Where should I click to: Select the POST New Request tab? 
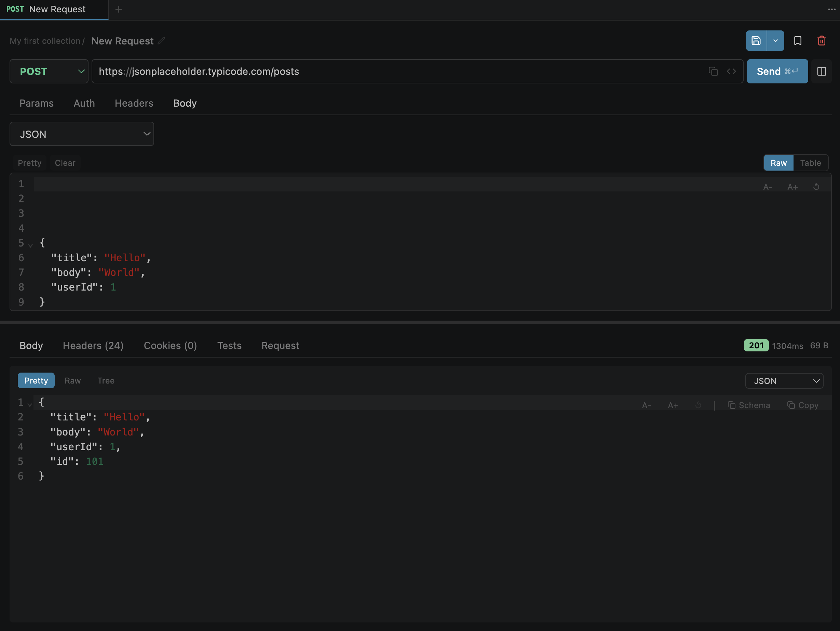pos(54,10)
